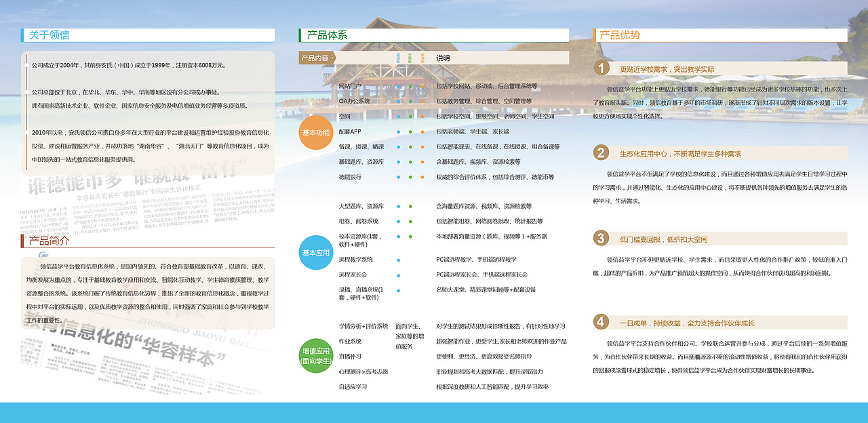Click the description 名师大课堂、精彩课堂回顾等+配套设备
Viewport: 868px width, 423px height.
(486, 289)
